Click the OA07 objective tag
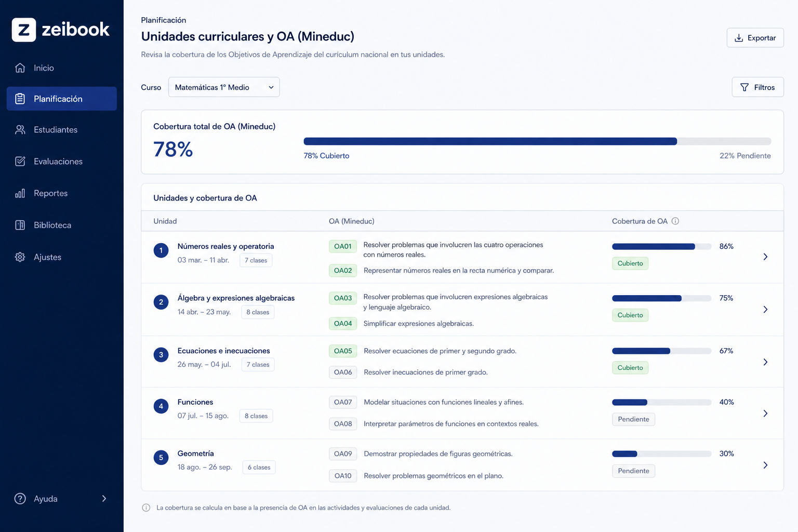Image resolution: width=798 pixels, height=532 pixels. coord(343,402)
